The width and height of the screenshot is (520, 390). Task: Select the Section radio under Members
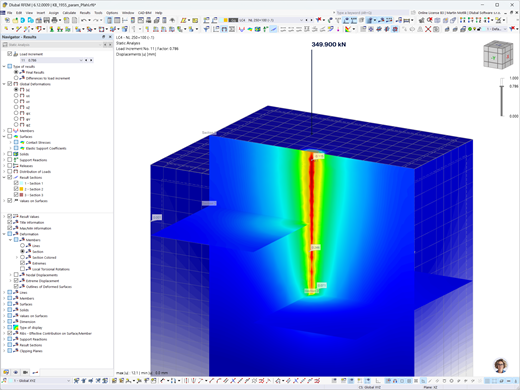22,252
